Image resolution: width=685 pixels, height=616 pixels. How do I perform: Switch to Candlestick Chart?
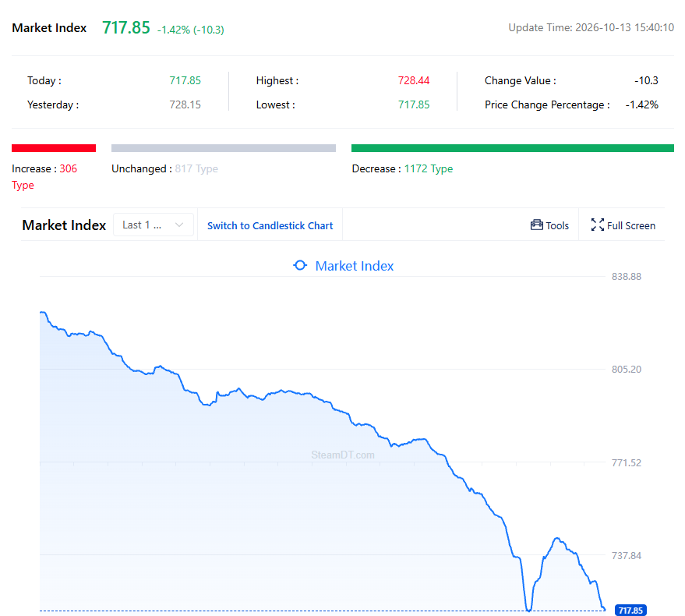pos(270,225)
